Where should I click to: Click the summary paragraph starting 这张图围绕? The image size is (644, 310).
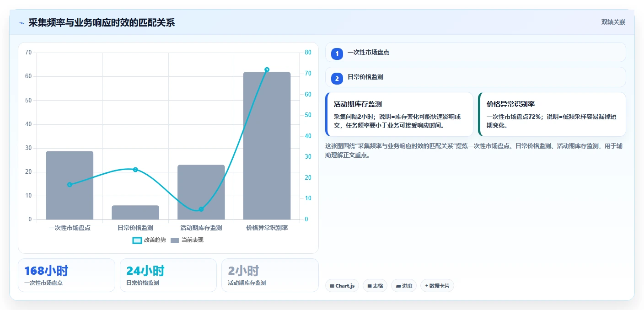pyautogui.click(x=473, y=150)
